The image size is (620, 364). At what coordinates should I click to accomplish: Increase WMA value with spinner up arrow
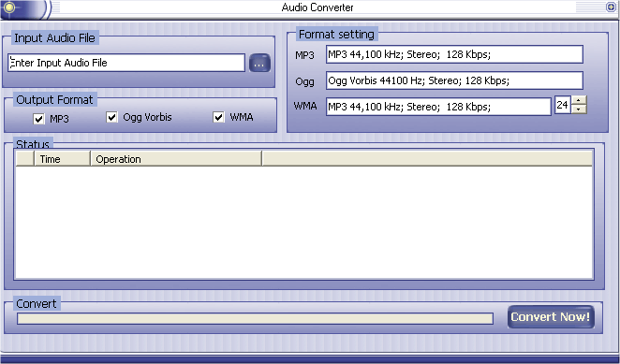point(579,100)
